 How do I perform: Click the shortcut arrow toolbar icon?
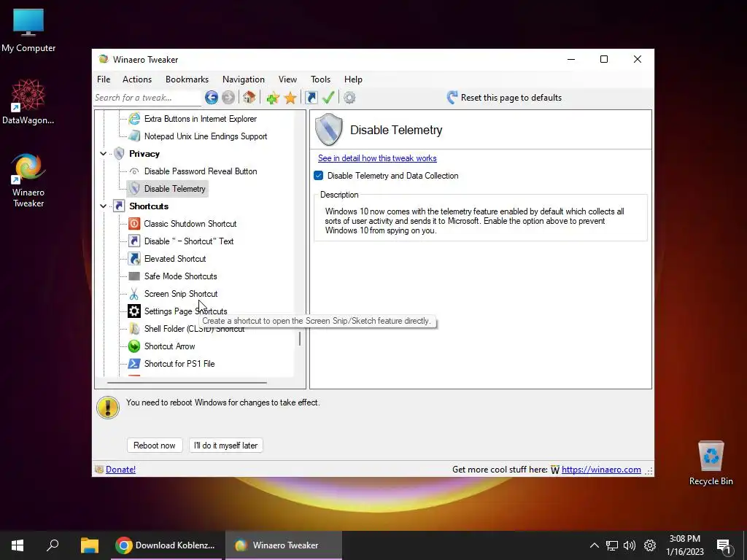pyautogui.click(x=311, y=98)
